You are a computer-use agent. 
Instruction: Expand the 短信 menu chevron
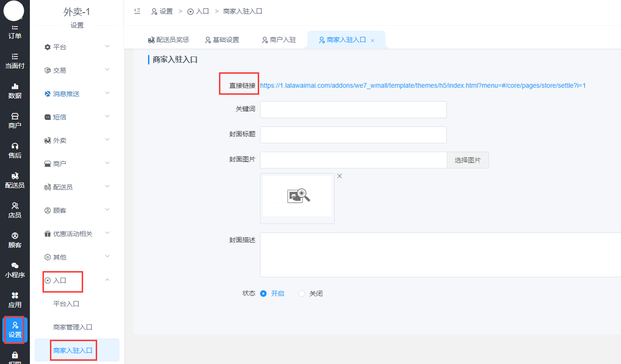click(107, 116)
